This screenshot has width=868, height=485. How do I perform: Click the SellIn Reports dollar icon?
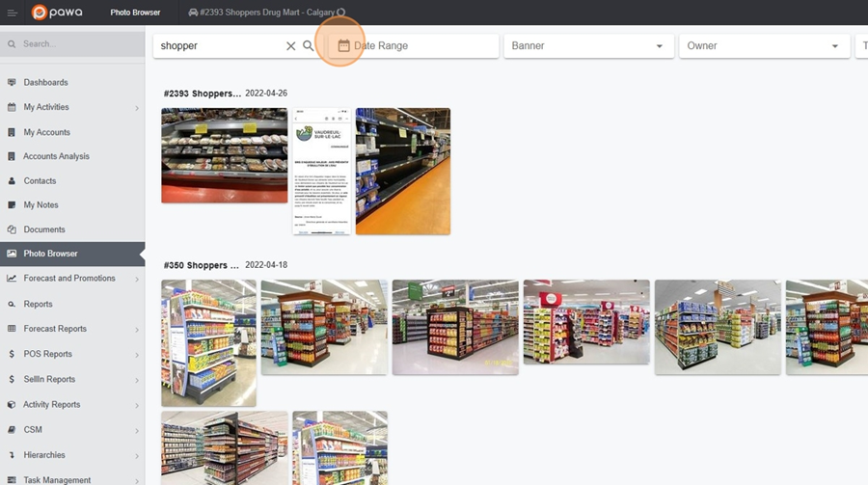click(x=12, y=379)
